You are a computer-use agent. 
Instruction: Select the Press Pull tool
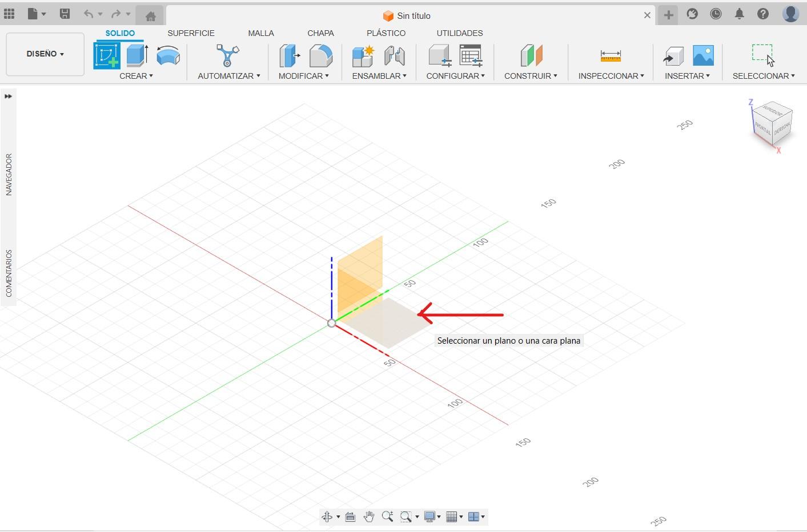click(290, 56)
